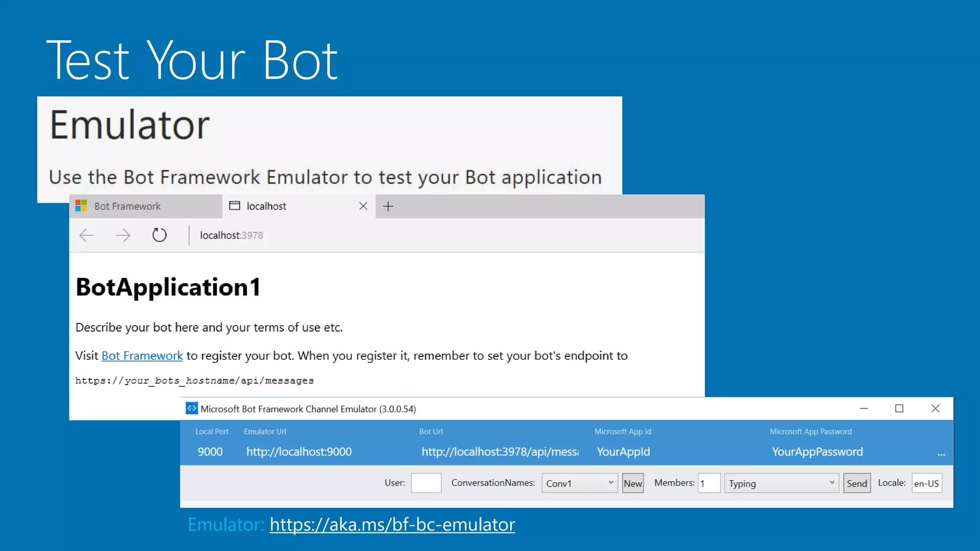This screenshot has width=980, height=551.
Task: Click the https://your_bots_hostname/api/messages text
Action: (194, 381)
